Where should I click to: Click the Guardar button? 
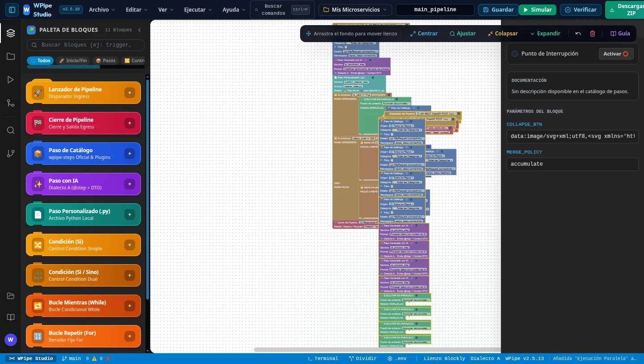498,10
